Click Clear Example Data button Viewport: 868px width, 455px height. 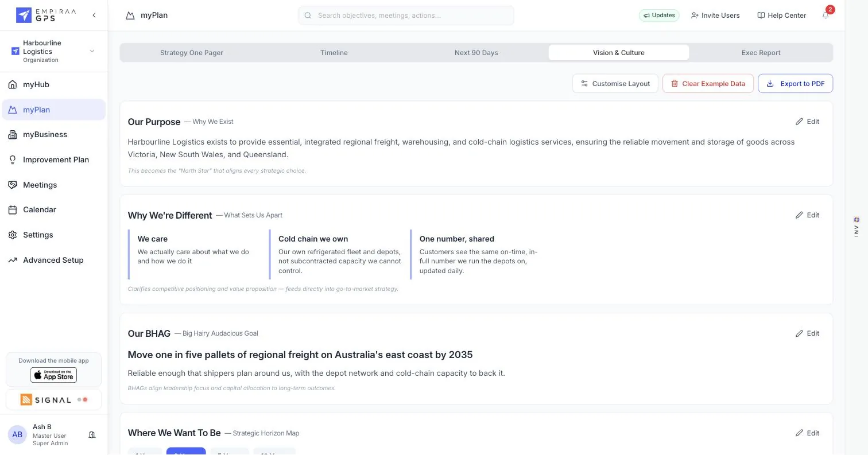708,83
